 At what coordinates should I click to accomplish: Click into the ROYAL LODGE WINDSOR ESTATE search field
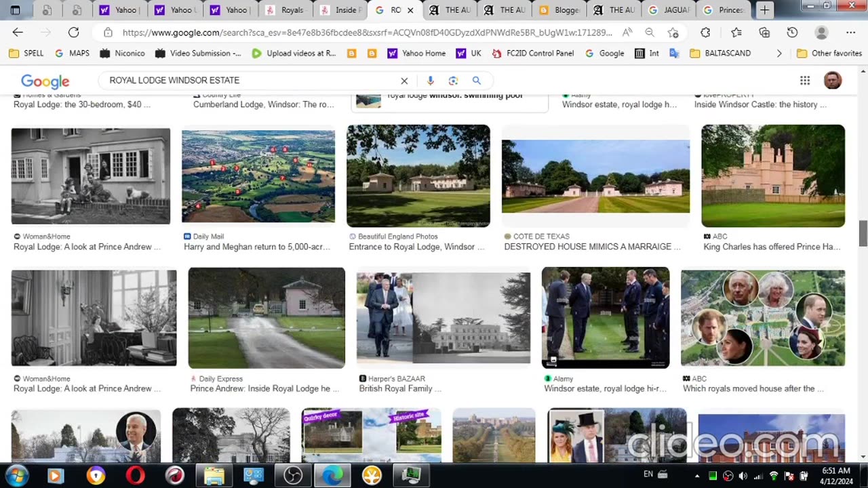(251, 81)
